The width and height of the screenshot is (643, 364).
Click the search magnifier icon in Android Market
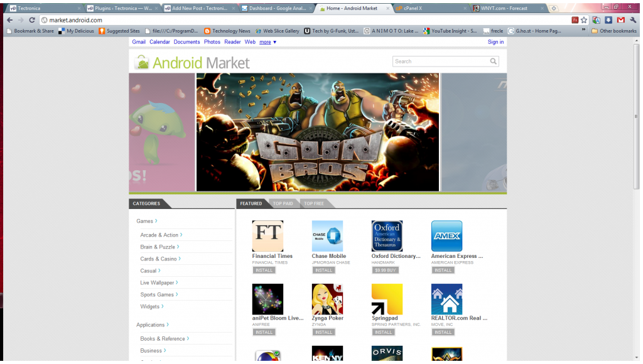click(494, 62)
